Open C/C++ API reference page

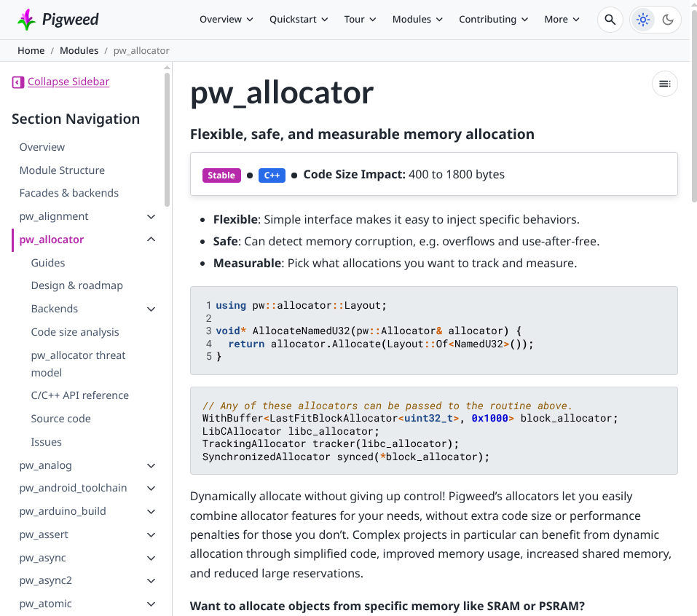pyautogui.click(x=80, y=395)
